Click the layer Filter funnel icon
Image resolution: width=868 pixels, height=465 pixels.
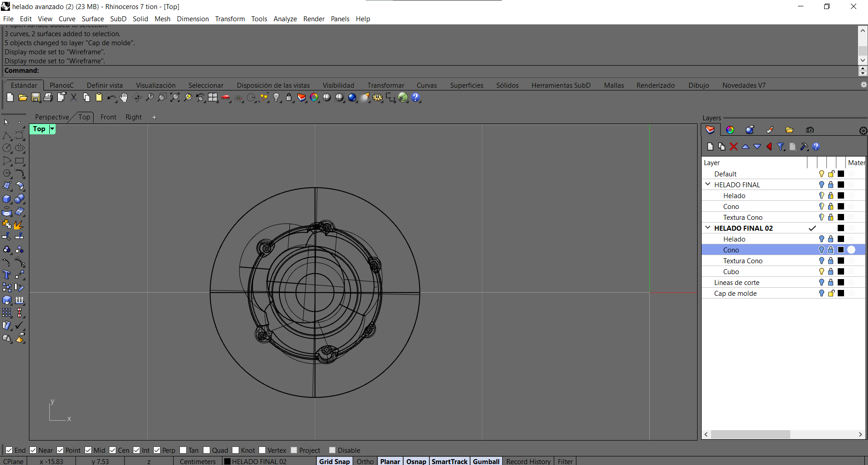pyautogui.click(x=781, y=147)
